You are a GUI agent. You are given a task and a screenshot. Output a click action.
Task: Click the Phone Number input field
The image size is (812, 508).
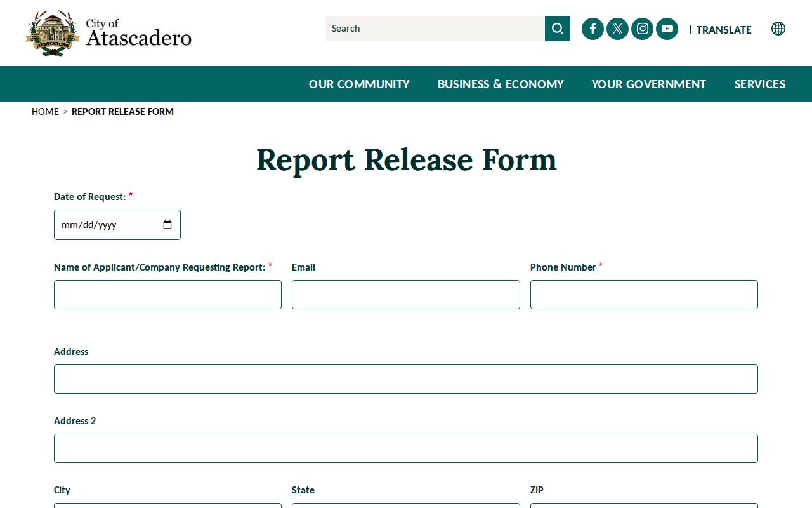(x=644, y=295)
